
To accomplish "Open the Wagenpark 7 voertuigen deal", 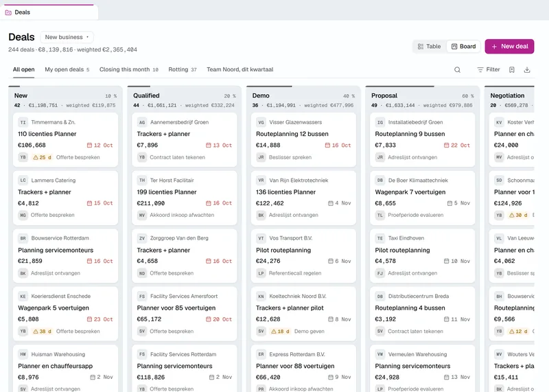I will pos(410,192).
